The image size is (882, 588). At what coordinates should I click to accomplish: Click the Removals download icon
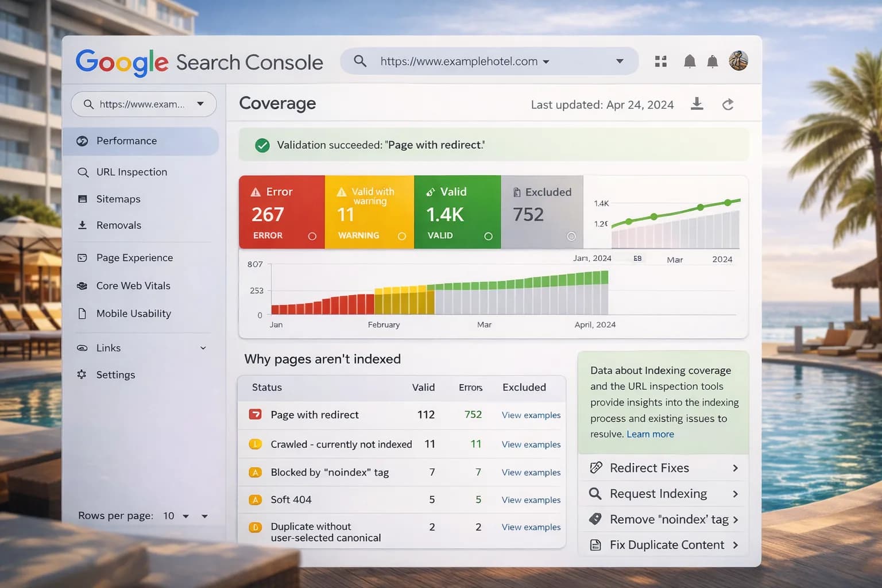click(x=82, y=225)
